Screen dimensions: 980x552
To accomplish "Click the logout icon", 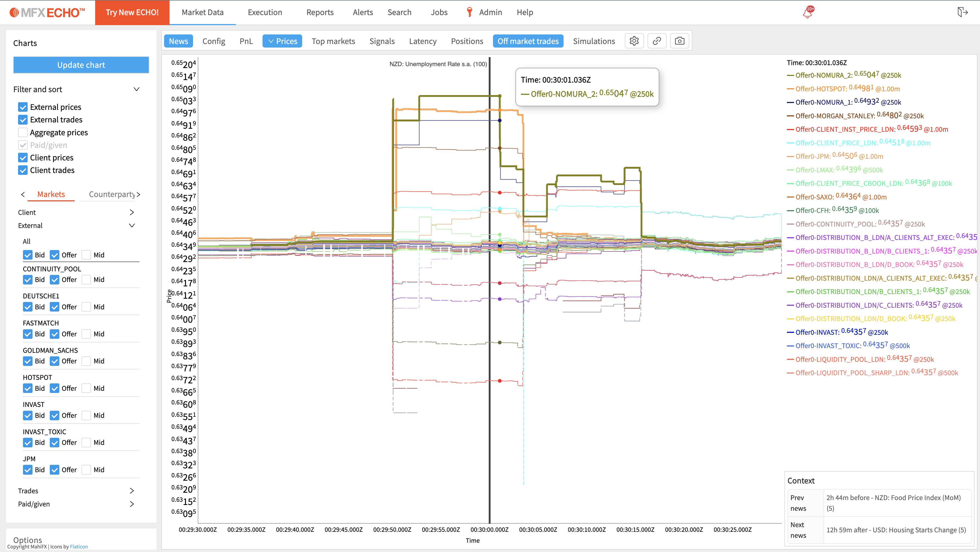I will (962, 12).
